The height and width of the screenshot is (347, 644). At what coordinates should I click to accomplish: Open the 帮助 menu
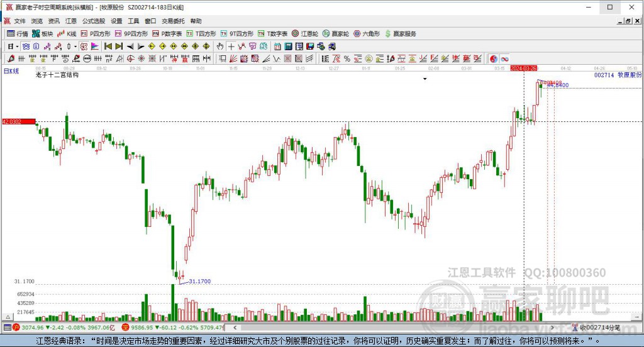[196, 21]
